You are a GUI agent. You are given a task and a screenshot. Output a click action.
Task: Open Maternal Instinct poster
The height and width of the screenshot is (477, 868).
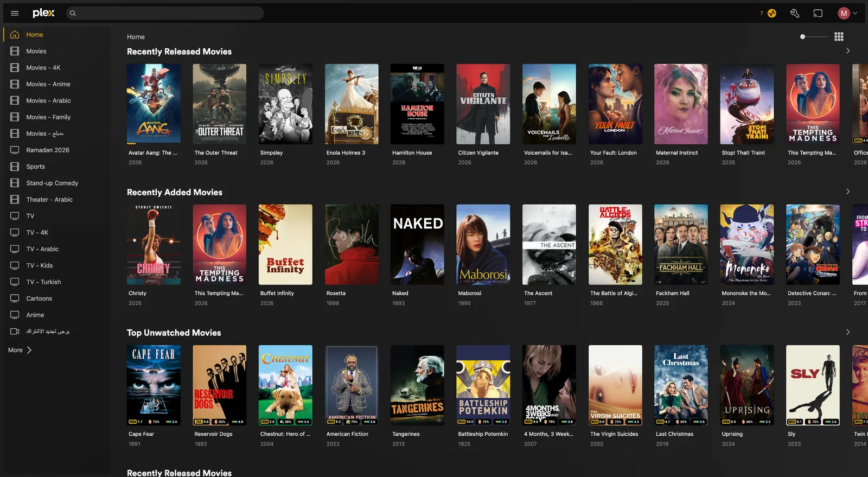(681, 104)
